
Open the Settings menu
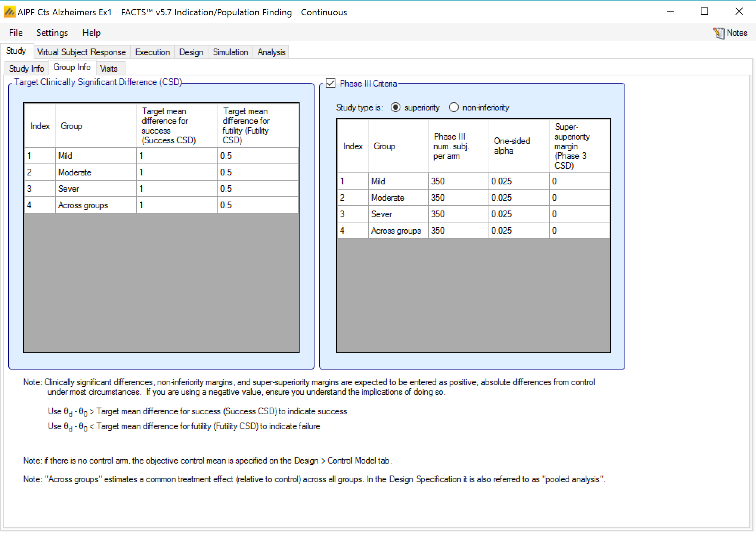(52, 33)
